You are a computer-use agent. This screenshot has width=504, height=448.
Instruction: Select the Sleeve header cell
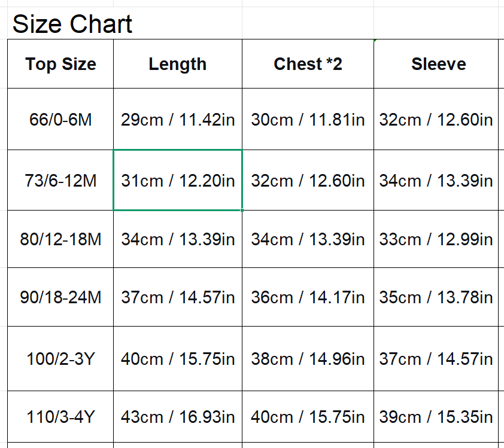coord(438,64)
